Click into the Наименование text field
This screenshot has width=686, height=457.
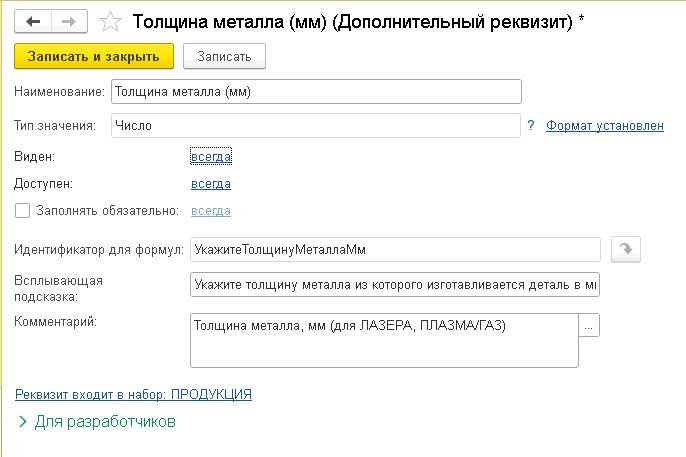coord(316,92)
